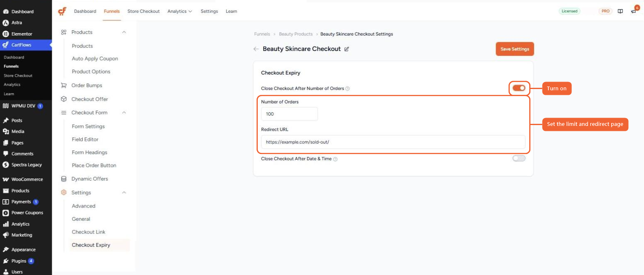Click the Licensed status badge

click(569, 11)
